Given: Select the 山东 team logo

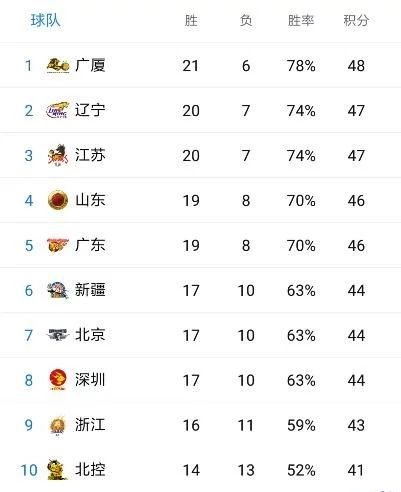Looking at the screenshot, I should point(58,200).
